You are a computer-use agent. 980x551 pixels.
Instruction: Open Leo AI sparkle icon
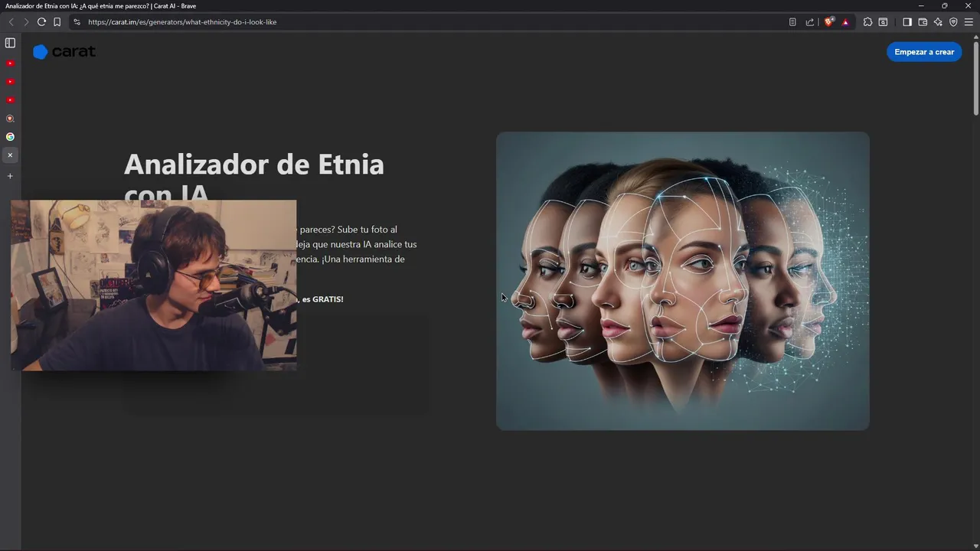(x=938, y=22)
